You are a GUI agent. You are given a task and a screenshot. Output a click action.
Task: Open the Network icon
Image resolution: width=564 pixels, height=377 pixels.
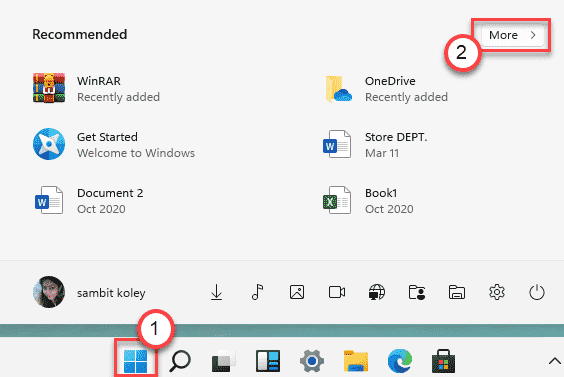(377, 292)
